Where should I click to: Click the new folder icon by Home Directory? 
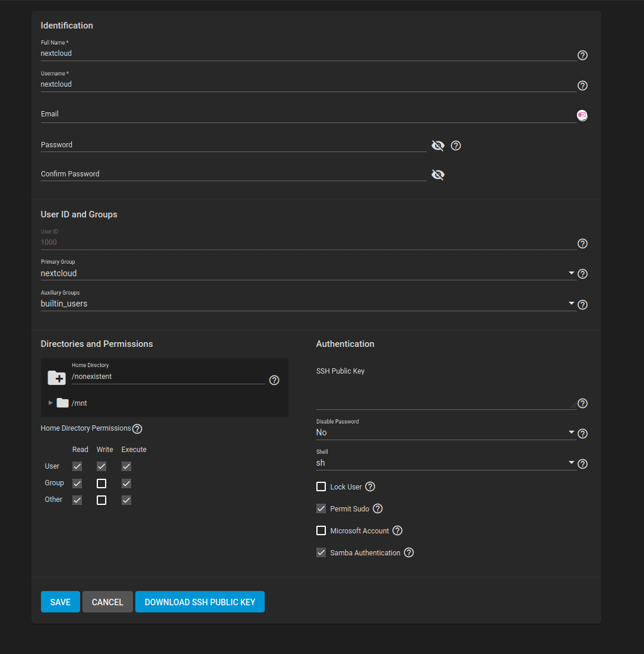(x=57, y=377)
